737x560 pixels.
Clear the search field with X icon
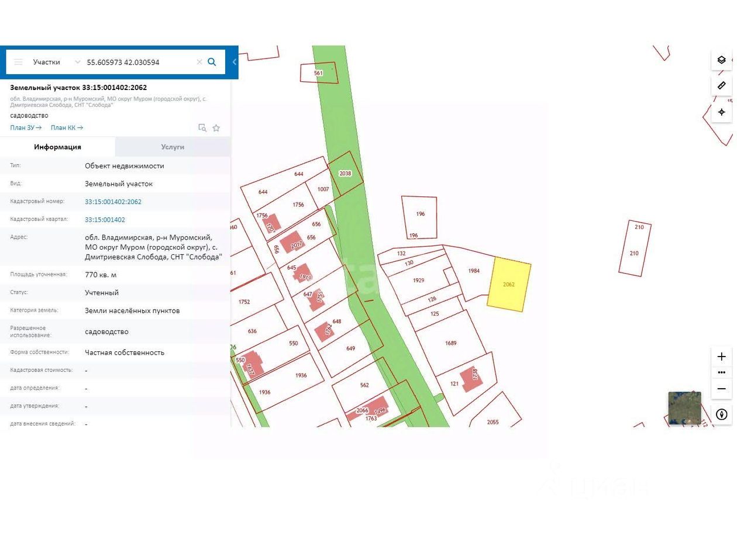(199, 62)
